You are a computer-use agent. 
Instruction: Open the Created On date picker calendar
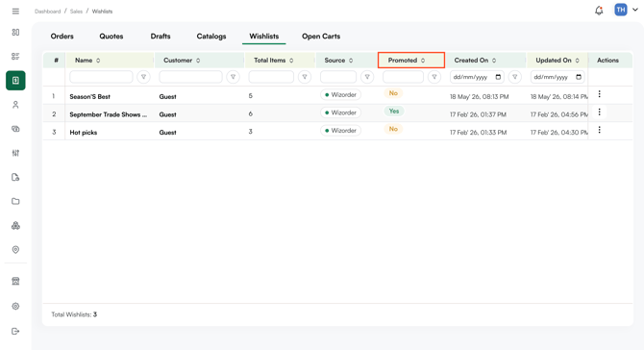(x=498, y=77)
